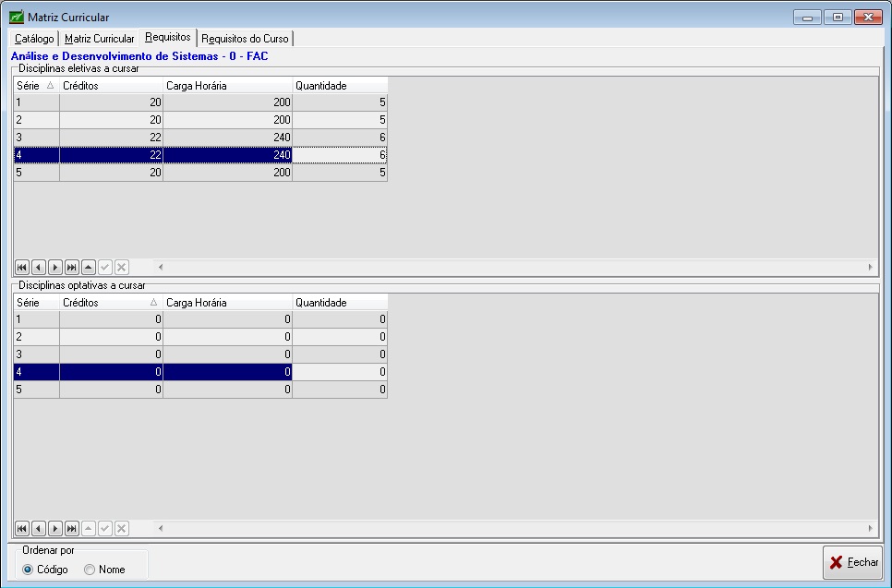Sort eletivas grid by Série column header

click(36, 86)
